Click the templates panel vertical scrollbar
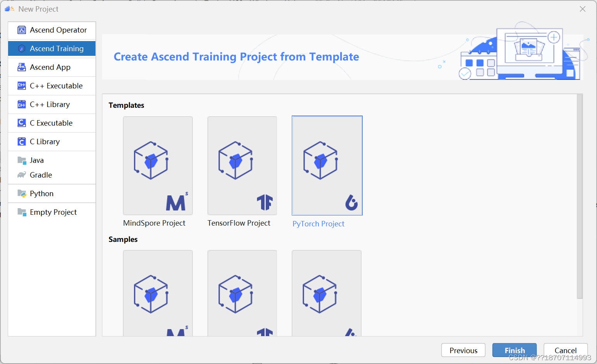Image resolution: width=597 pixels, height=364 pixels. coord(580,196)
